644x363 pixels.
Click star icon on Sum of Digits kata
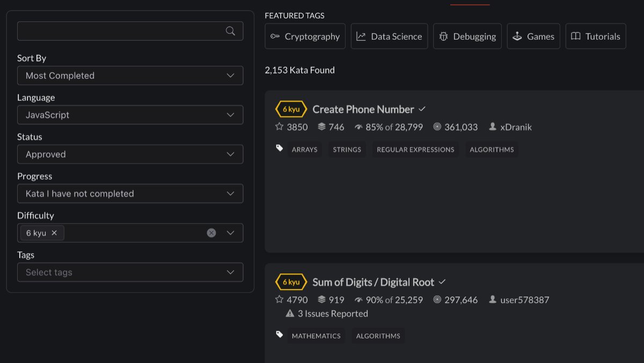coord(279,300)
